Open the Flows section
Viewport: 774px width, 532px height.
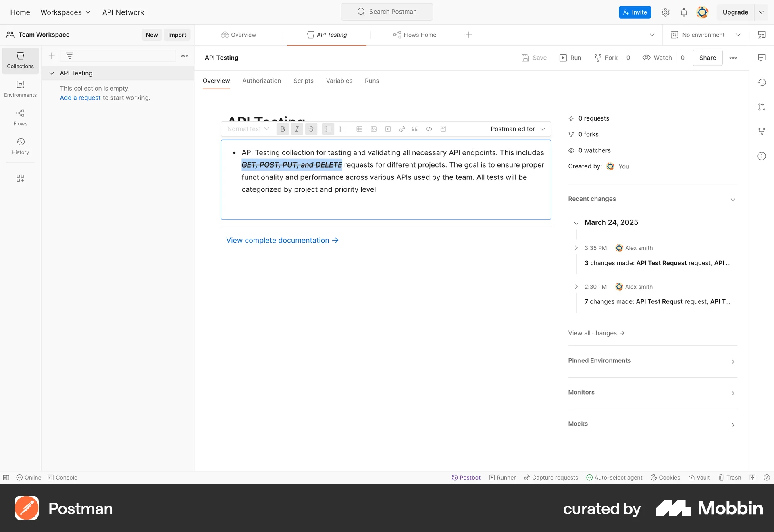point(20,118)
